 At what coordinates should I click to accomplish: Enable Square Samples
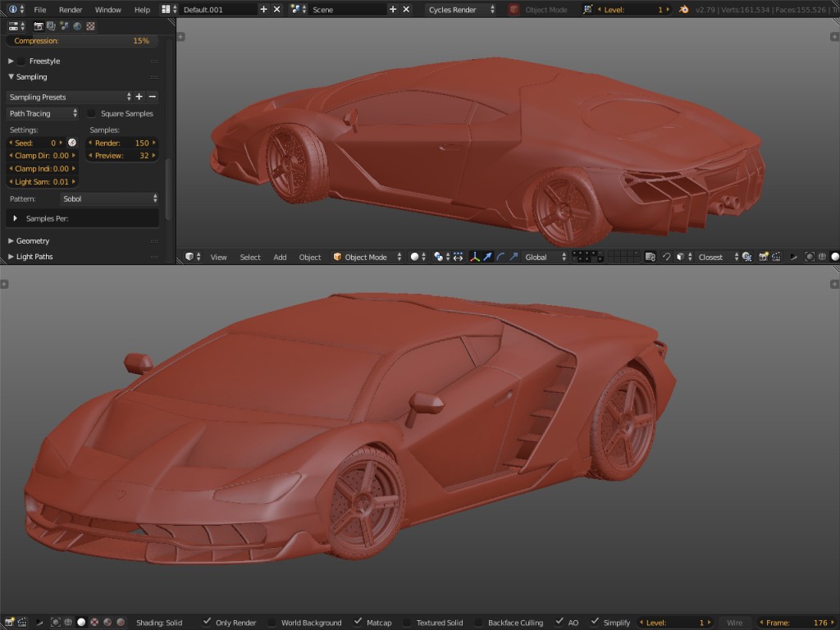[91, 113]
